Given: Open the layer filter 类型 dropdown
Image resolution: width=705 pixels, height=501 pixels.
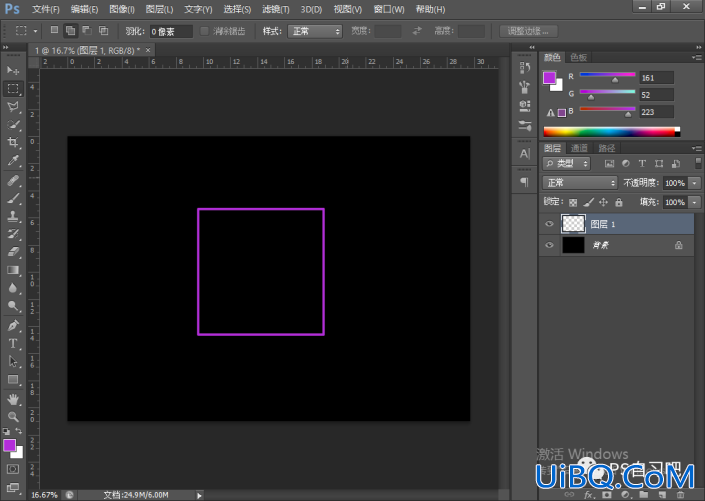Looking at the screenshot, I should point(567,163).
